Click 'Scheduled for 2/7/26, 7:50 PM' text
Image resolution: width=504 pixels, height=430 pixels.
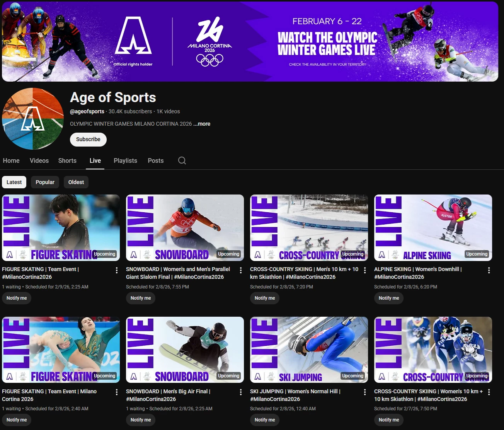[x=405, y=409]
